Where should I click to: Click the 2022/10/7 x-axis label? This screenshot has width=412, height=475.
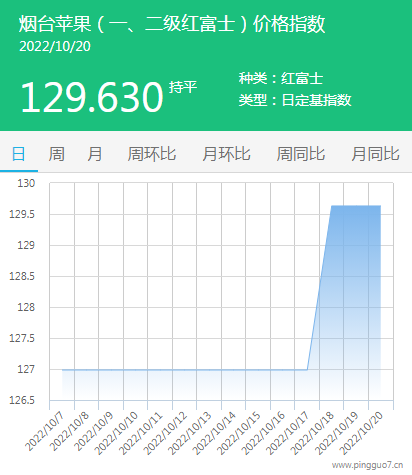45,431
